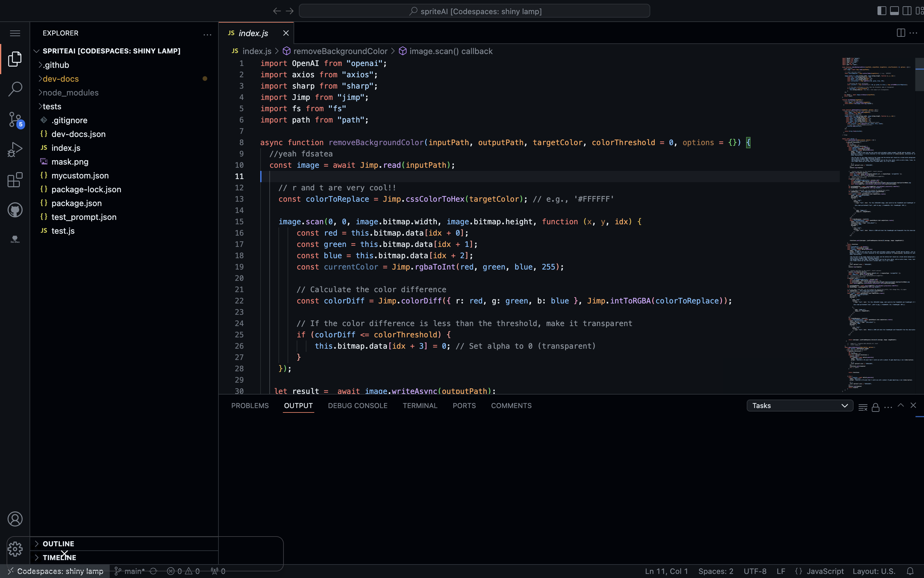Toggle the bottom panel visibility

pyautogui.click(x=894, y=10)
